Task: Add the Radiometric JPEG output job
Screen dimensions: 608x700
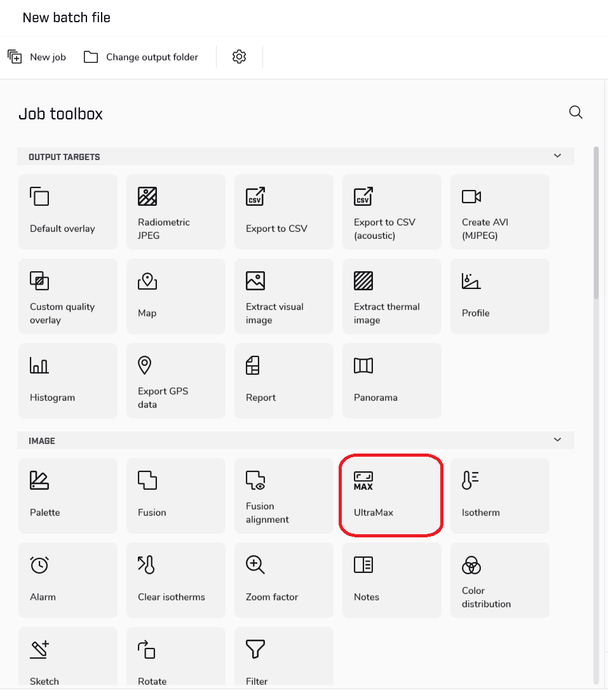Action: [x=175, y=212]
